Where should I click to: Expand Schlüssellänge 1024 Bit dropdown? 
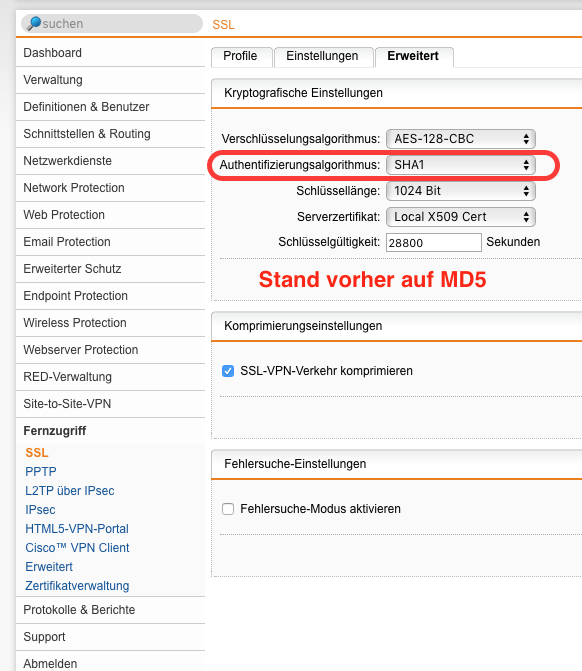click(460, 191)
